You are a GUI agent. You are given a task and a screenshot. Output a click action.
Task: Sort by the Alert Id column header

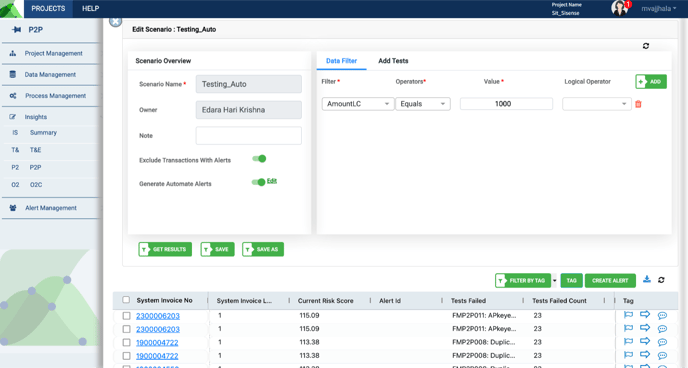click(390, 301)
